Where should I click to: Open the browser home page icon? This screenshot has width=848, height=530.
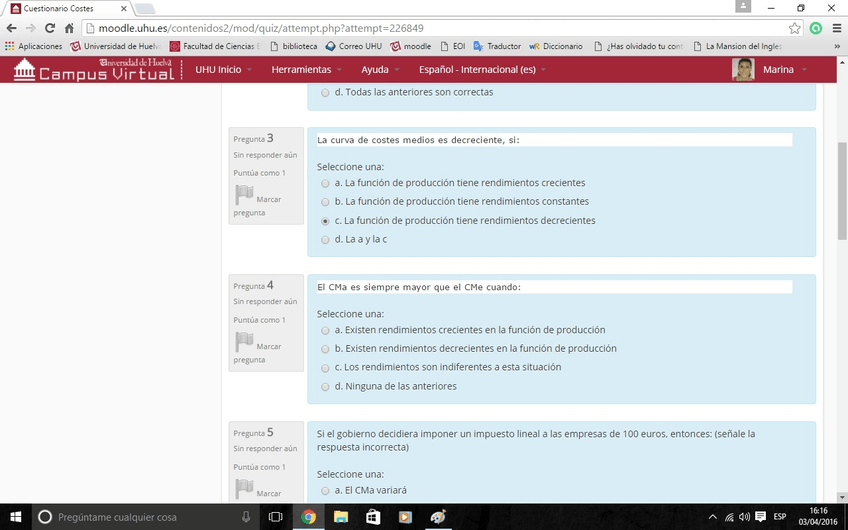[69, 28]
